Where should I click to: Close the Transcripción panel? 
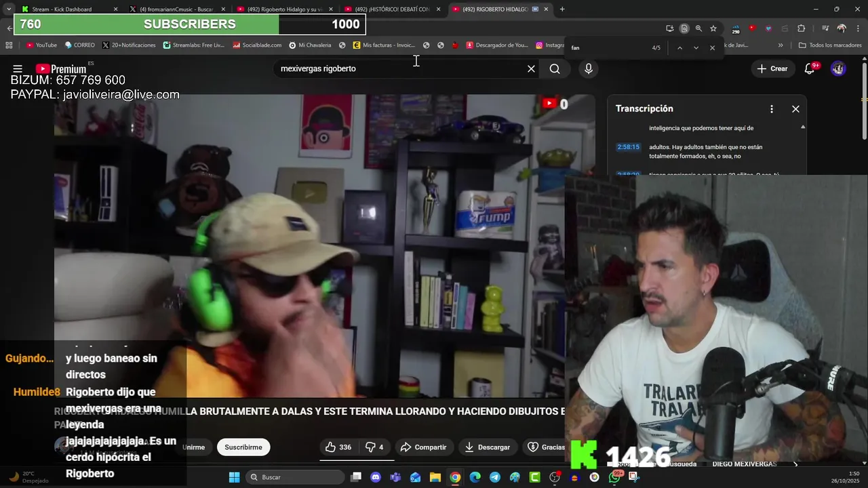[x=795, y=108]
